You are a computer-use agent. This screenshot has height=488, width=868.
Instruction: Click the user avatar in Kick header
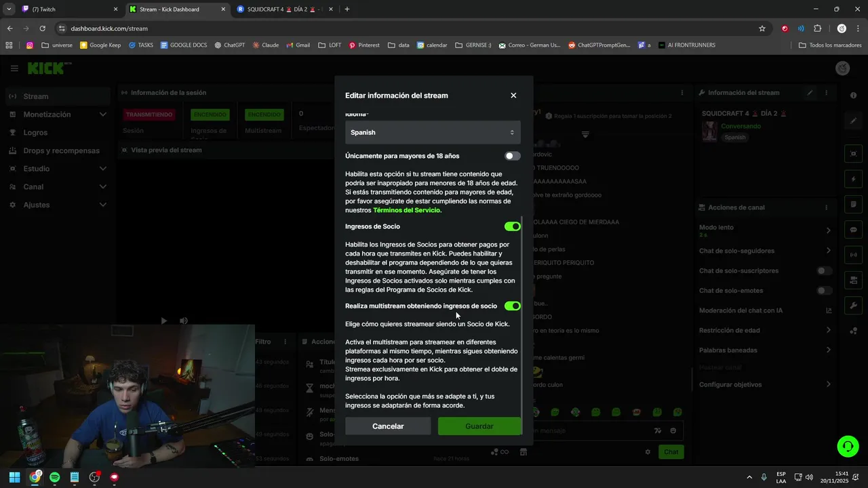tap(843, 68)
